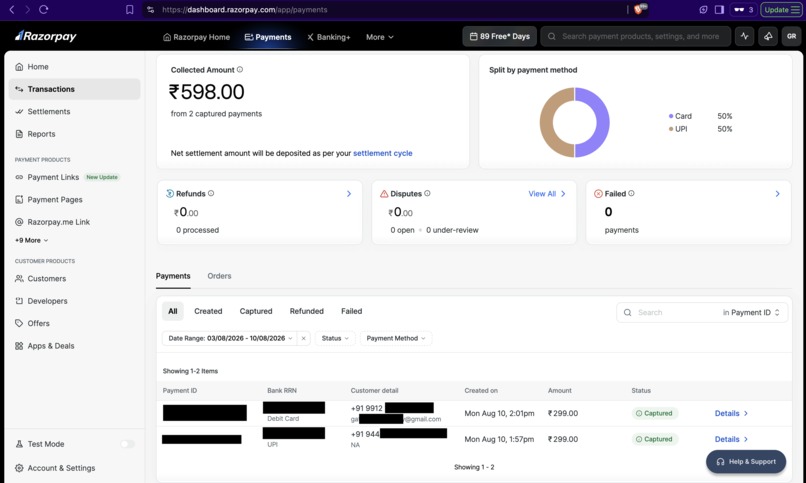Viewport: 806px width, 483px height.
Task: Open Payment Pages in the sidebar
Action: [x=74, y=199]
